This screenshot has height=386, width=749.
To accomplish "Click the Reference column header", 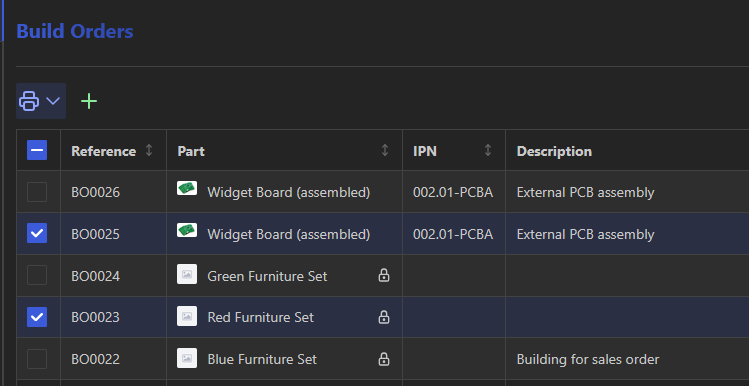I will (104, 151).
